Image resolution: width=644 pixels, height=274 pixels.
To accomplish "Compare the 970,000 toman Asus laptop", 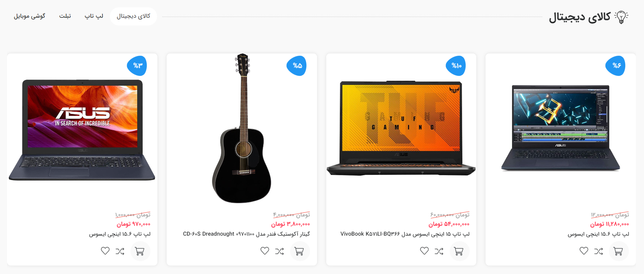I will point(120,251).
